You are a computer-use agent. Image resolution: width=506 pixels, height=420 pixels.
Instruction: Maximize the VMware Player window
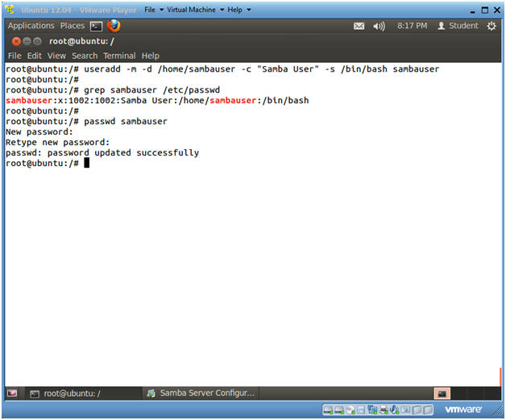point(485,10)
